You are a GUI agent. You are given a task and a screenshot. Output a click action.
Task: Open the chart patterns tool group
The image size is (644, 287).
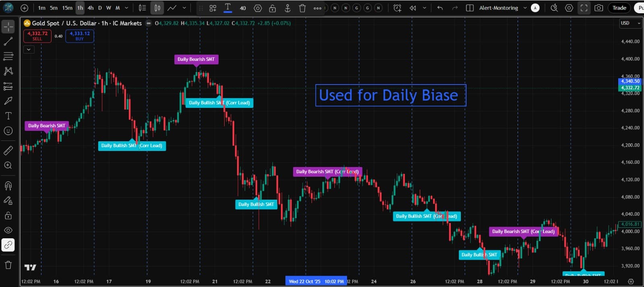point(8,71)
